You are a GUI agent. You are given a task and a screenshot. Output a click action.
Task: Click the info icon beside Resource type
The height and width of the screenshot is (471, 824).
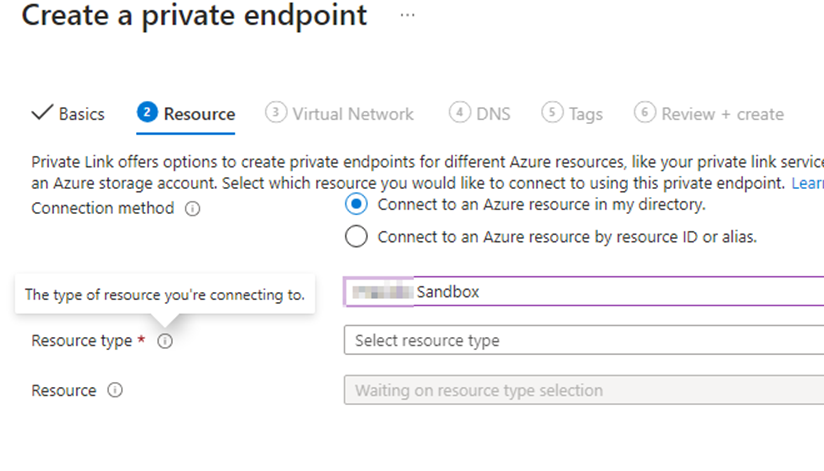point(165,341)
